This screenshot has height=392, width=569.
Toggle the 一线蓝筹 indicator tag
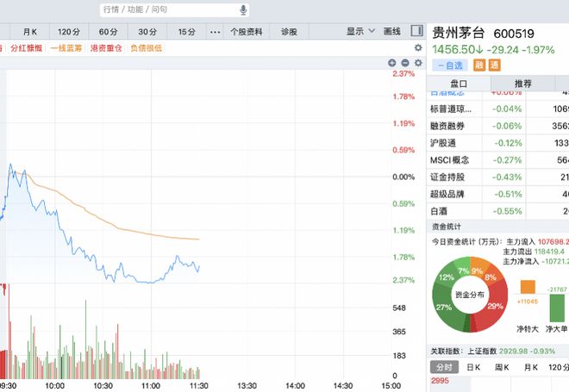[x=68, y=48]
